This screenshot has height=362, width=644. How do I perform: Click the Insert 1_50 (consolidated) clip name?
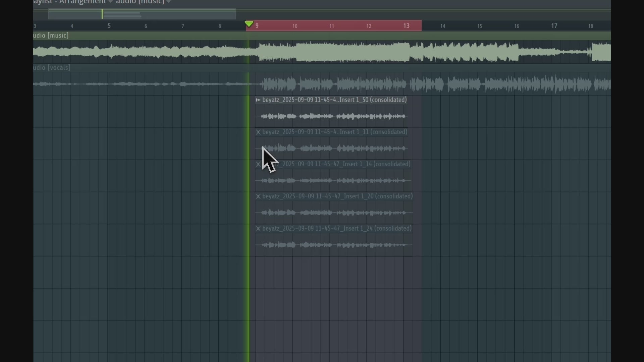coord(334,100)
